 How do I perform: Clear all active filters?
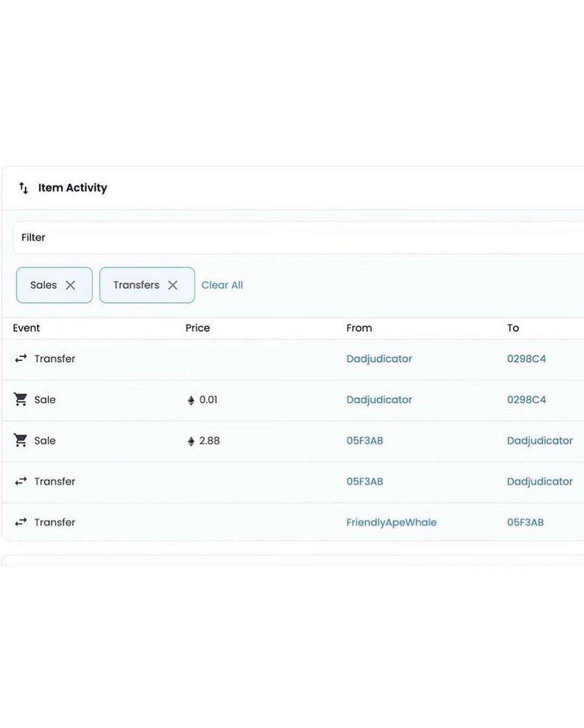click(x=222, y=285)
